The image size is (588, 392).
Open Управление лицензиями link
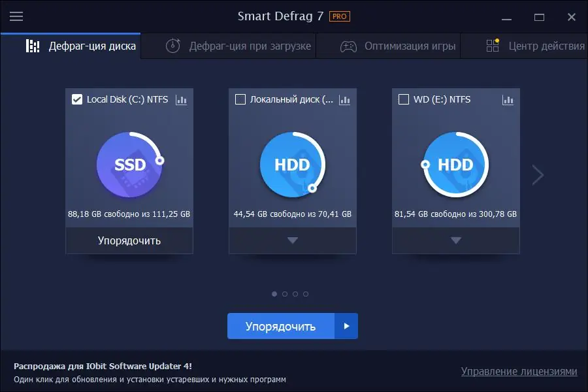point(518,371)
